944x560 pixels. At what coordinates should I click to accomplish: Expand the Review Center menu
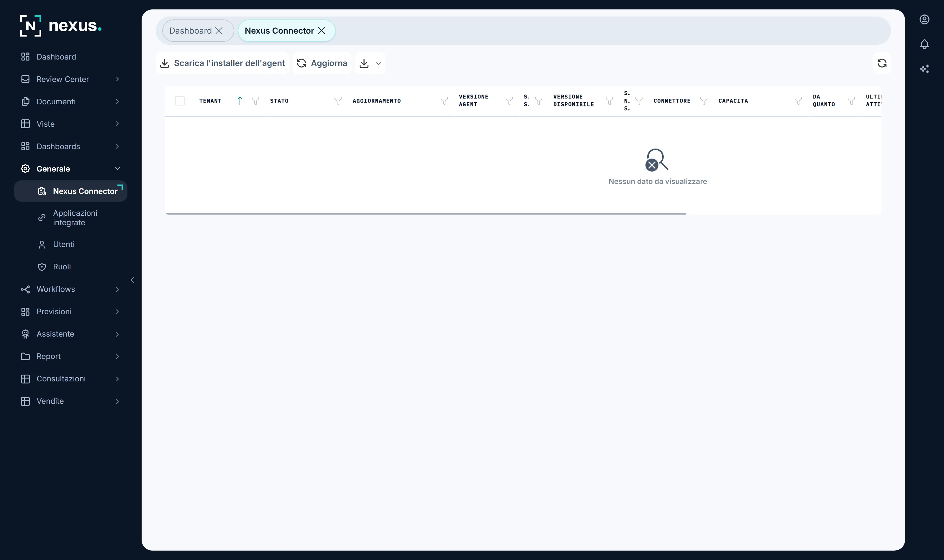pyautogui.click(x=117, y=79)
